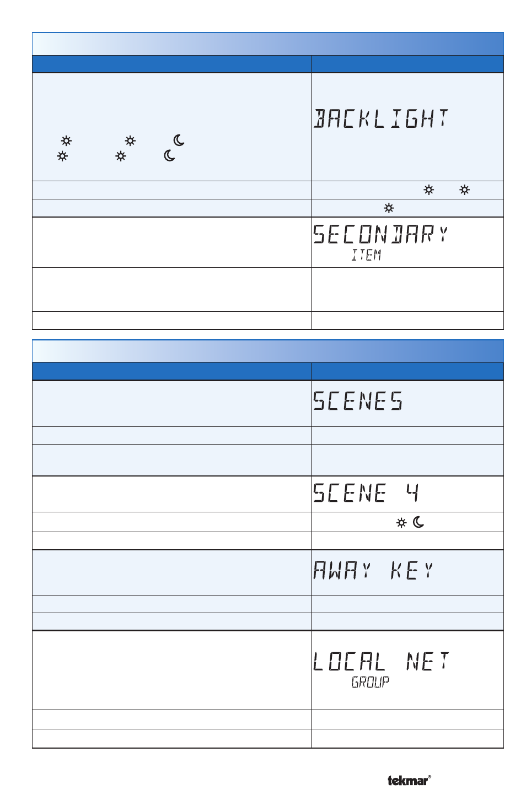Click the small ITEM label under SECONDARY
The image size is (526, 812).
tap(366, 255)
